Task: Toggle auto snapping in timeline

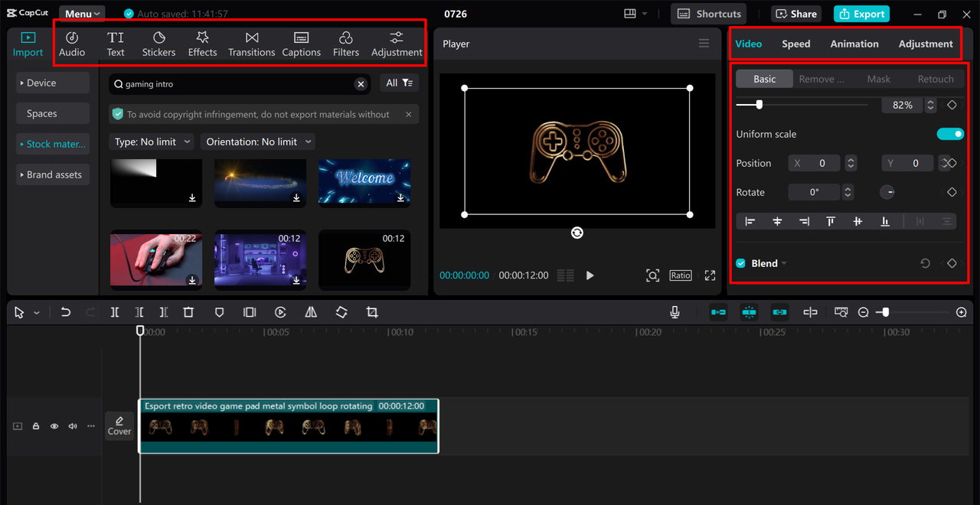Action: 749,312
